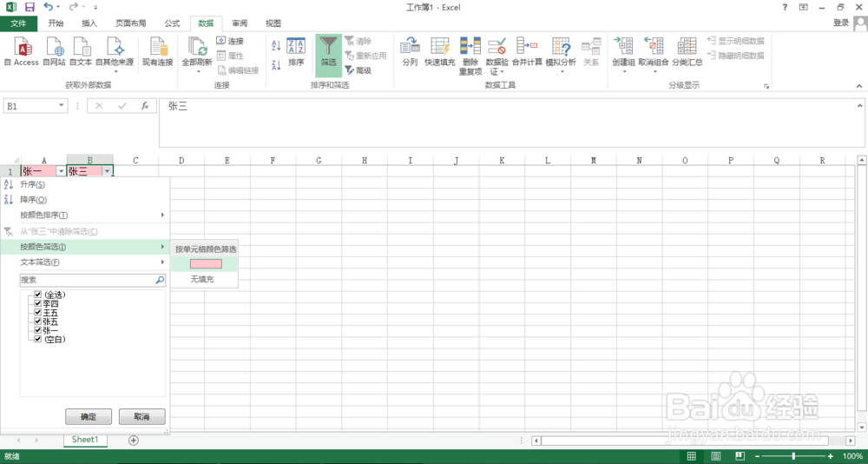Switch to the 公式 formulas tab
The height and width of the screenshot is (464, 868).
pos(172,23)
